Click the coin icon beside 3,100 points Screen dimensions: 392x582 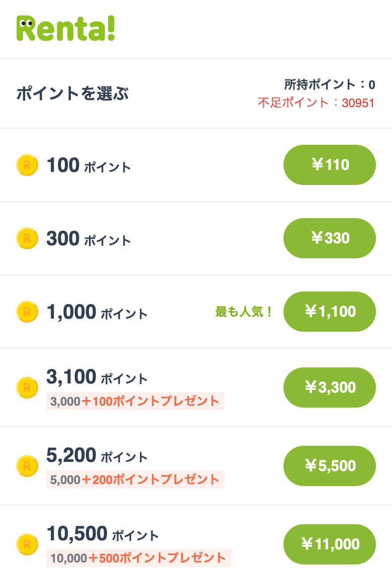click(x=27, y=387)
